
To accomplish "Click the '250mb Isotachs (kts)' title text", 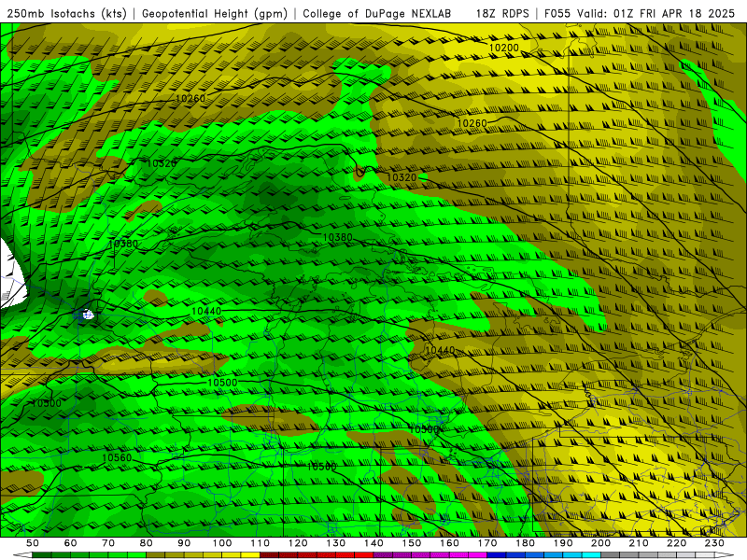I will [66, 13].
